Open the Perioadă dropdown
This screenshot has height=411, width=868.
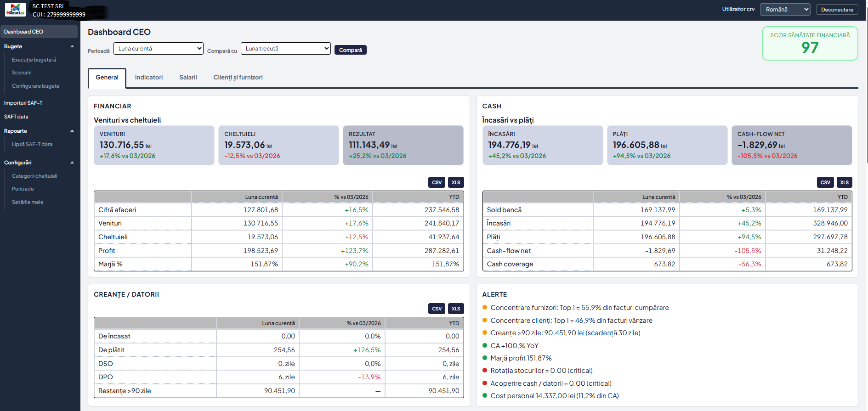[x=159, y=49]
